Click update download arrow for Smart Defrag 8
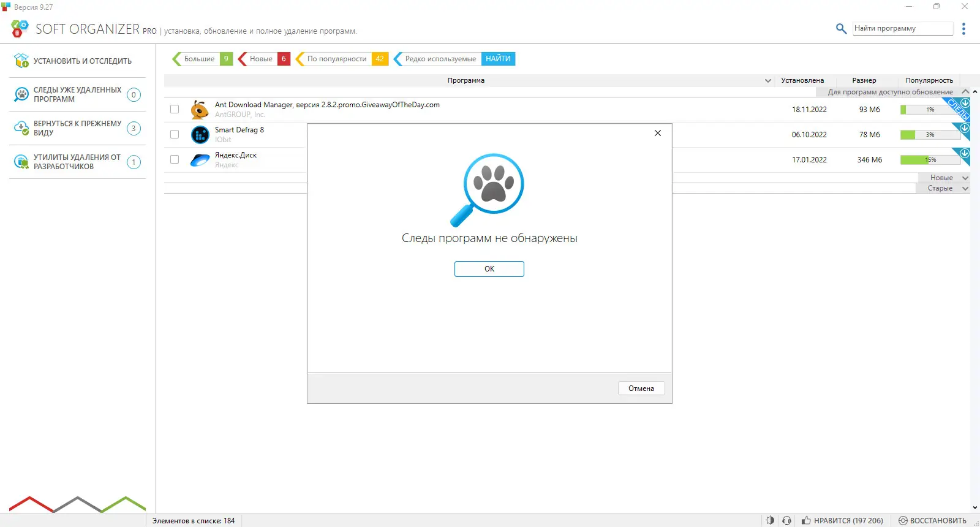The width and height of the screenshot is (980, 527). 965,127
